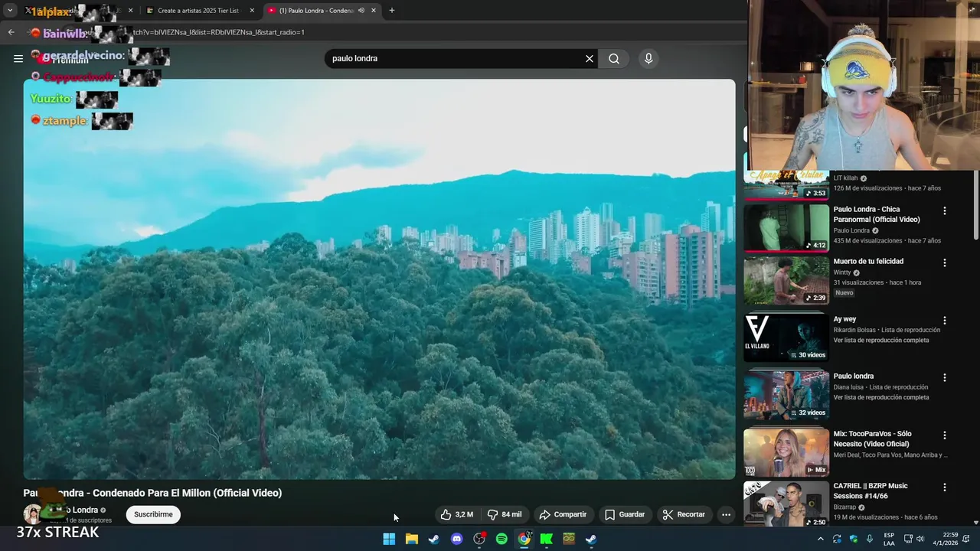
Task: Open the YouTube hamburger guide menu
Action: (x=18, y=58)
